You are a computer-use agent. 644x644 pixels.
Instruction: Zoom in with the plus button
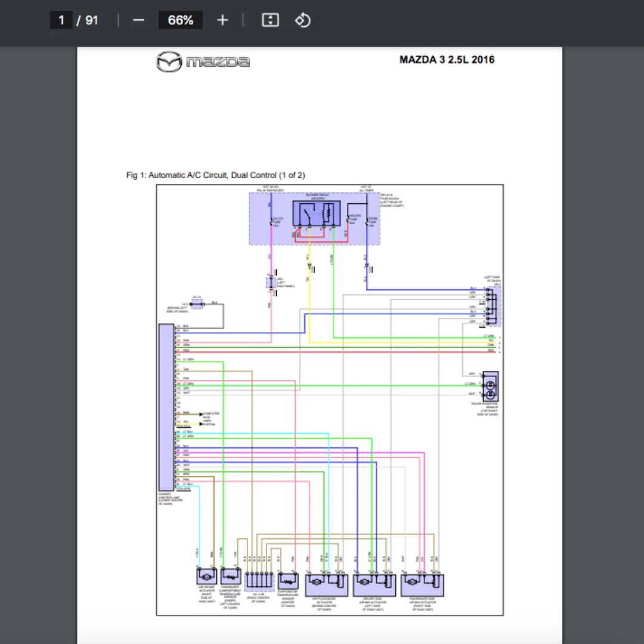pos(222,20)
